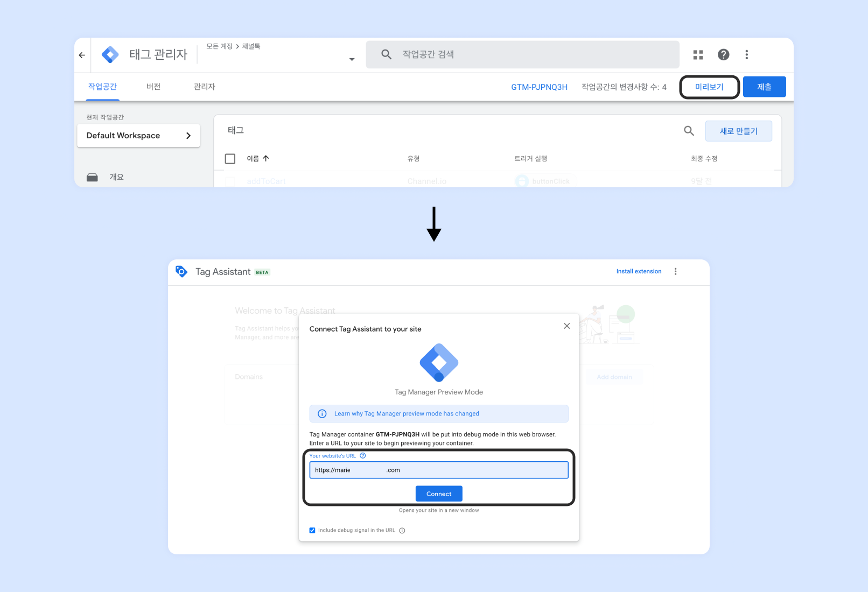Uncheck Include debug signal in the URL
The image size is (868, 592).
[312, 530]
